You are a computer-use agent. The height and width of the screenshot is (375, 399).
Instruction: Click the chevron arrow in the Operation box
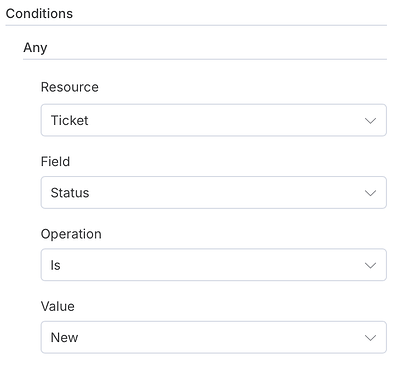tap(370, 265)
